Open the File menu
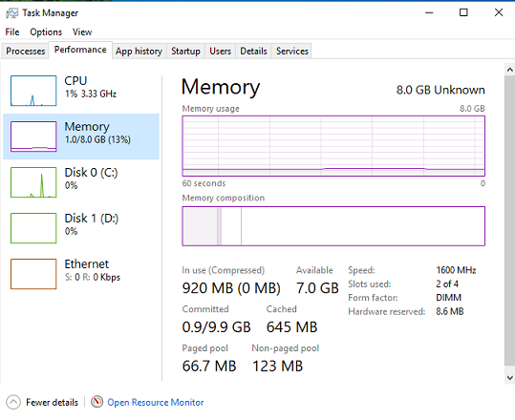Screen dimensions: 515x420 tap(12, 32)
